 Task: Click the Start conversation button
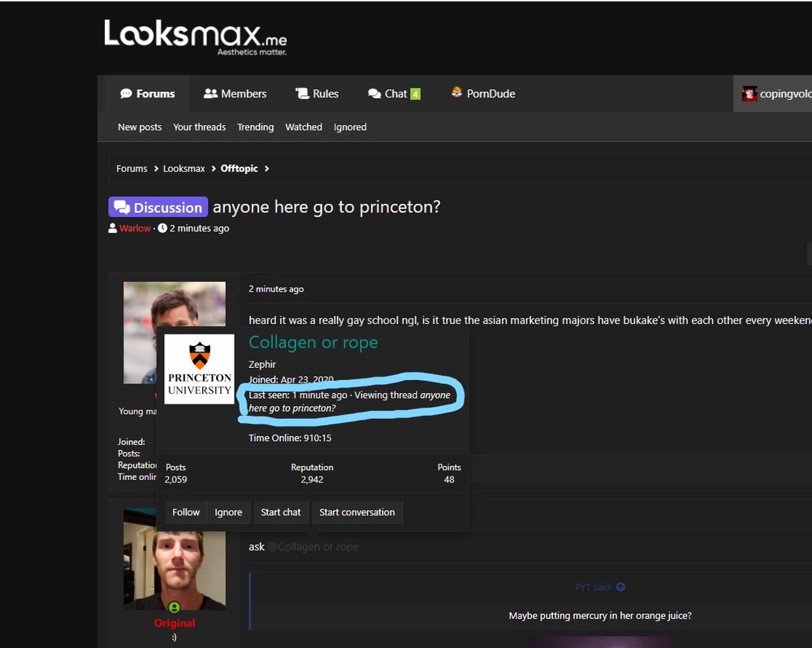coord(356,512)
